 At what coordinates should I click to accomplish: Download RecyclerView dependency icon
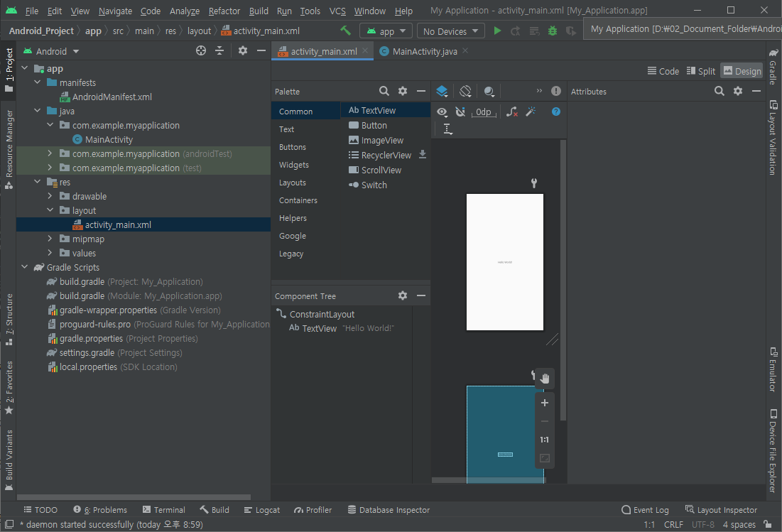423,155
